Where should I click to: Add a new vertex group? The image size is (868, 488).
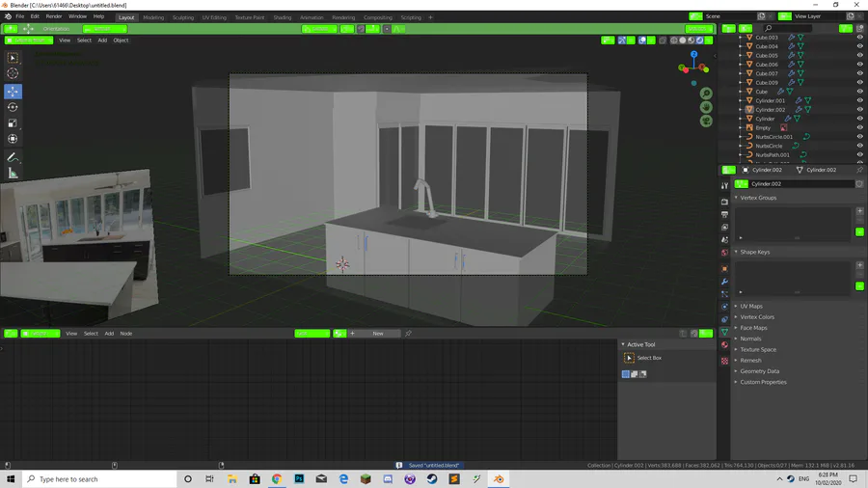[x=859, y=211]
